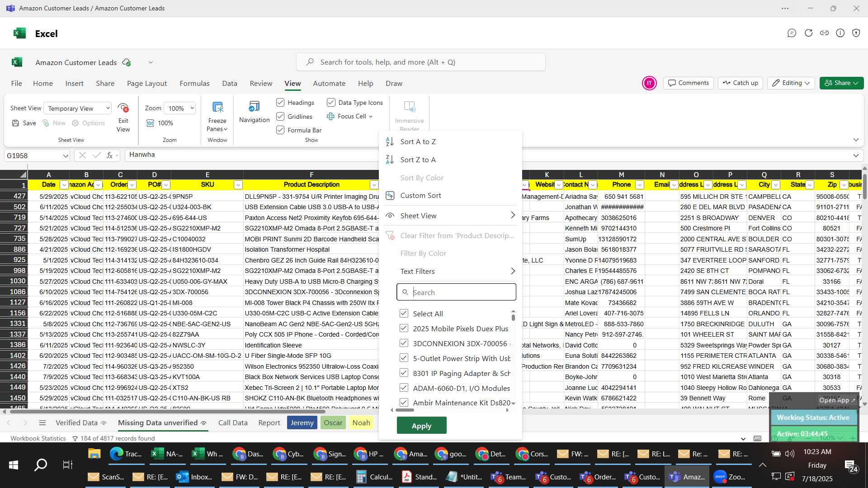Image resolution: width=868 pixels, height=488 pixels.
Task: Click the more options ellipsis in title bar
Action: (x=785, y=8)
